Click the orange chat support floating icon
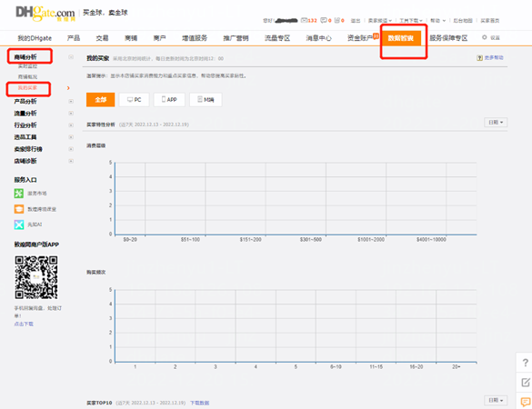The width and height of the screenshot is (532, 409). 526,403
